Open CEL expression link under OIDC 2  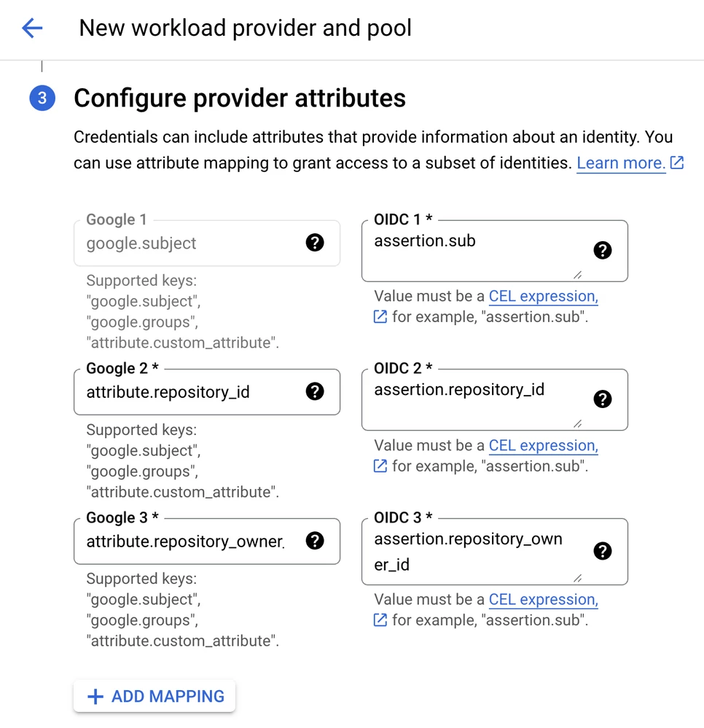tap(544, 445)
